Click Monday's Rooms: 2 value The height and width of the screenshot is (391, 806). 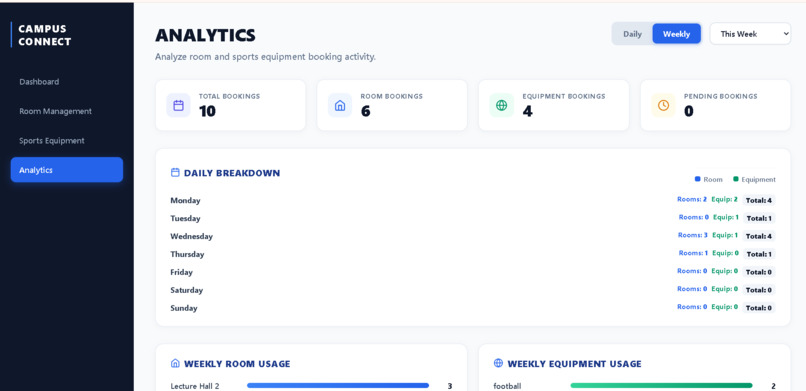[x=692, y=199]
